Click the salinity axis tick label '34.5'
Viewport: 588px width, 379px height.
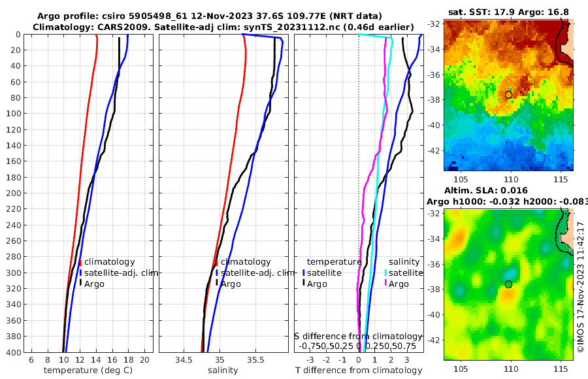click(184, 360)
